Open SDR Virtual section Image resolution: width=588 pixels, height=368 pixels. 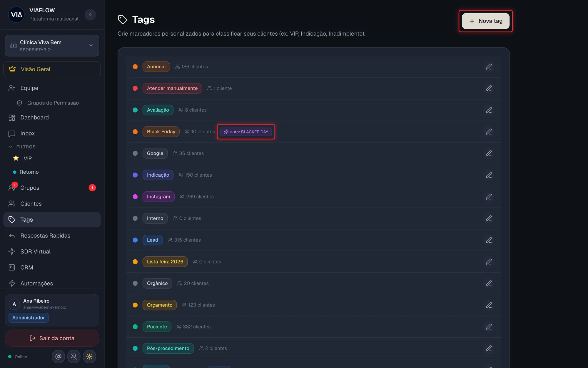52,251
